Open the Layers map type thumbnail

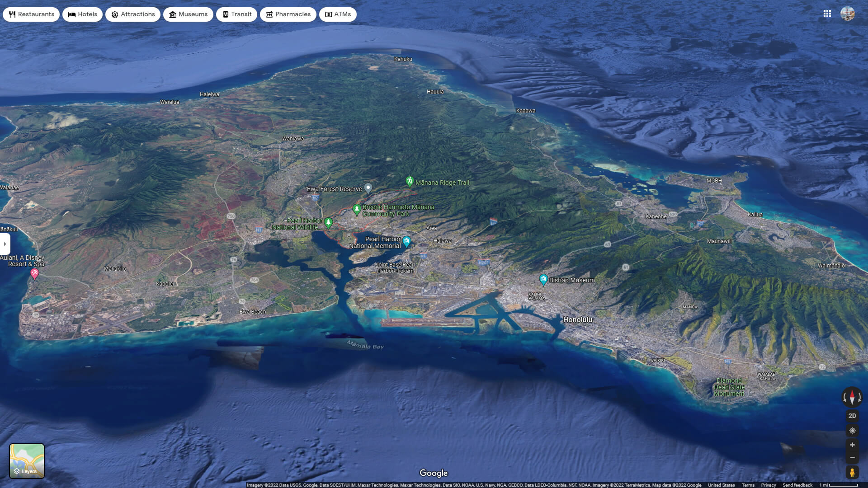coord(27,461)
